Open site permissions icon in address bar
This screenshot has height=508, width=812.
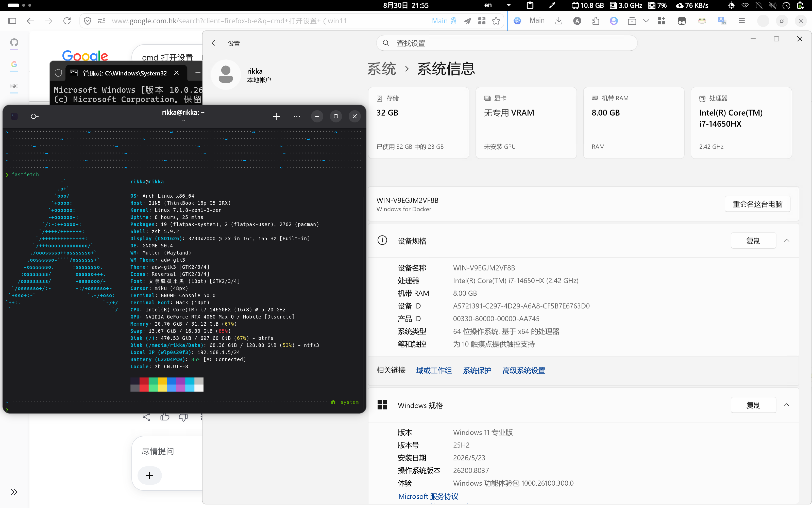tap(102, 21)
